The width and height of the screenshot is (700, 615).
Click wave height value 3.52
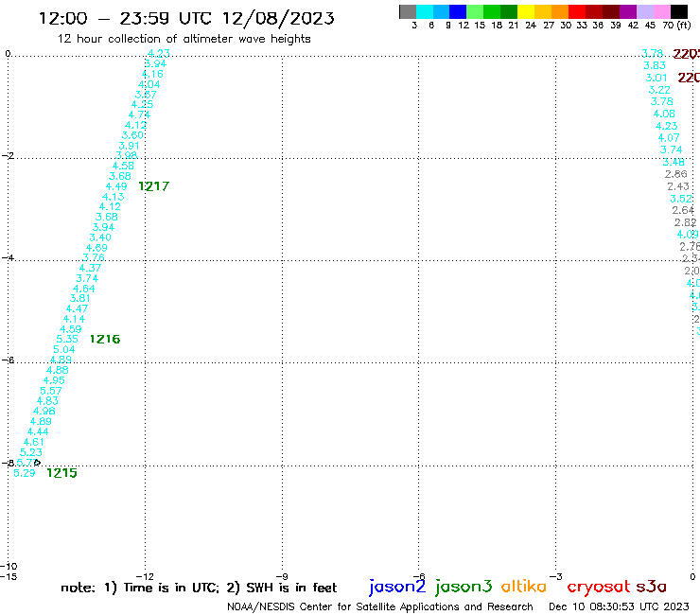(681, 199)
